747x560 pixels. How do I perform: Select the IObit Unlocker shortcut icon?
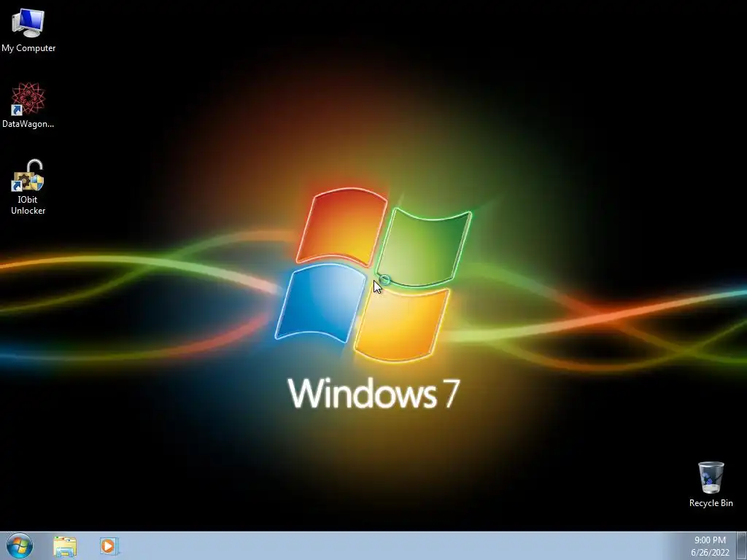(x=28, y=175)
